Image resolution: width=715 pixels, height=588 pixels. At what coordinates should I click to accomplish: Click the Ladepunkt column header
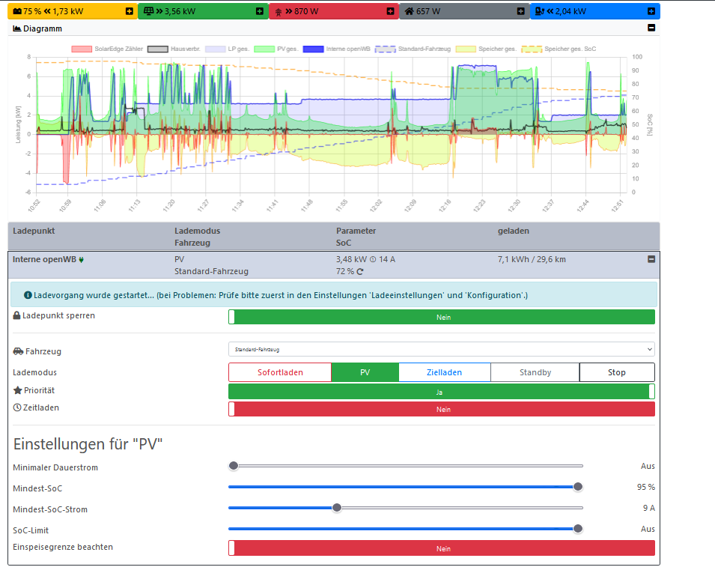(34, 231)
